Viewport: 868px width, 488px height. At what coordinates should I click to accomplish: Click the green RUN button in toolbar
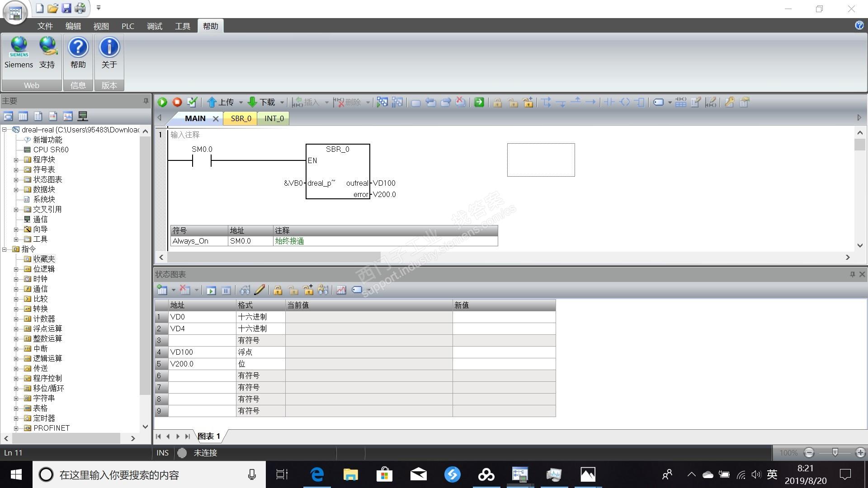[162, 103]
